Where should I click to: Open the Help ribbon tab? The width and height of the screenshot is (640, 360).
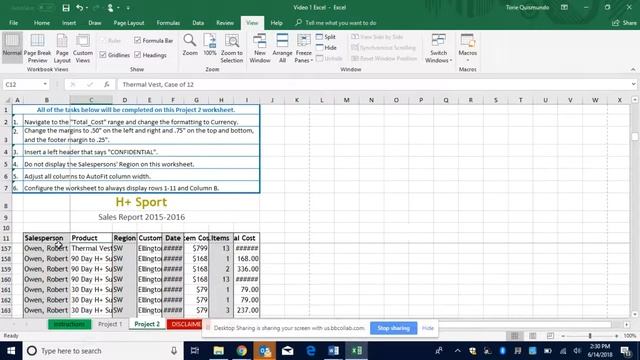coord(276,23)
